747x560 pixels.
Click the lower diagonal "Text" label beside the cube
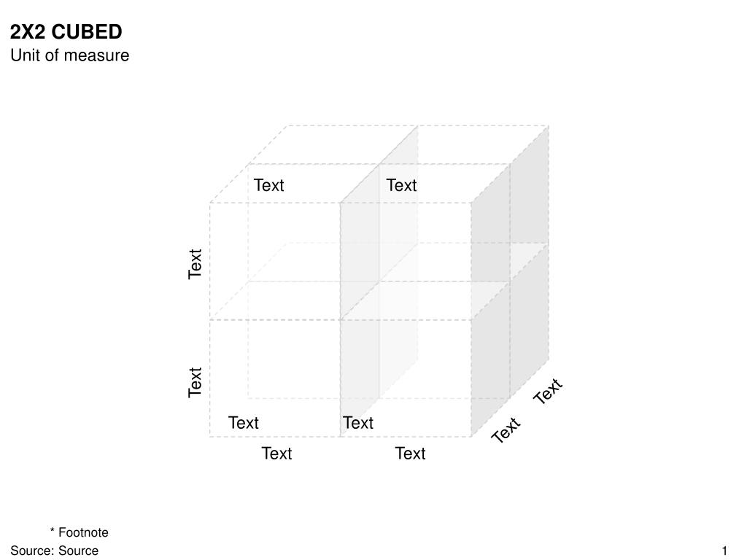506,429
